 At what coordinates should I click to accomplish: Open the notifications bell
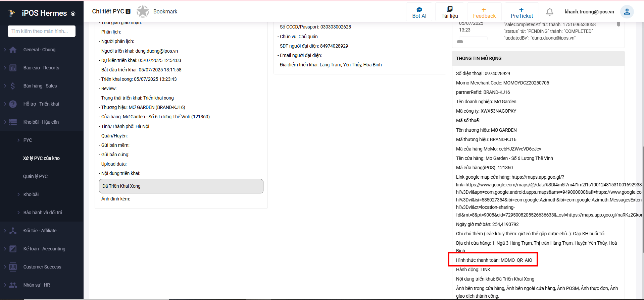pyautogui.click(x=550, y=12)
